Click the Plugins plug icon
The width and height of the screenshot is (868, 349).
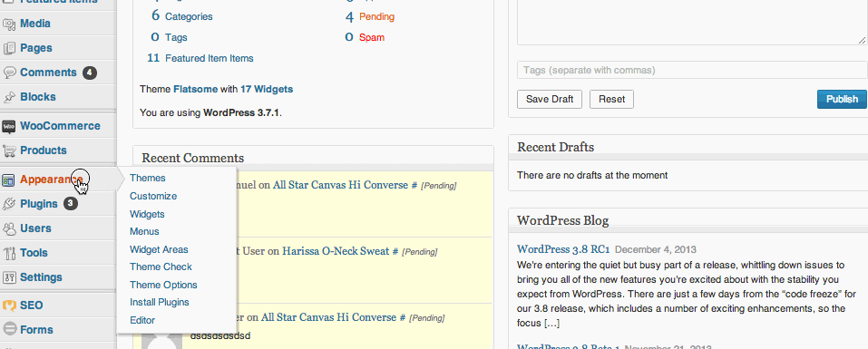9,204
